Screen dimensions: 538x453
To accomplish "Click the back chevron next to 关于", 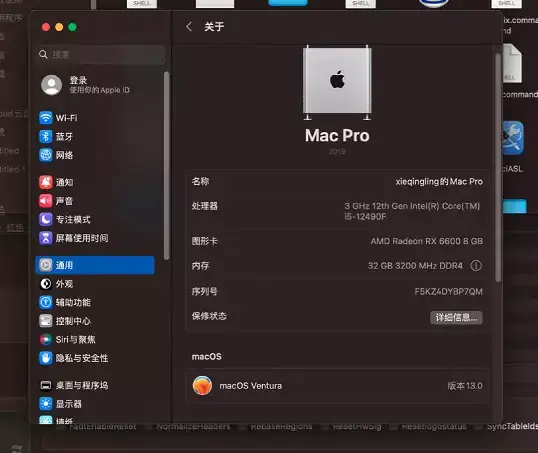I will pyautogui.click(x=189, y=26).
